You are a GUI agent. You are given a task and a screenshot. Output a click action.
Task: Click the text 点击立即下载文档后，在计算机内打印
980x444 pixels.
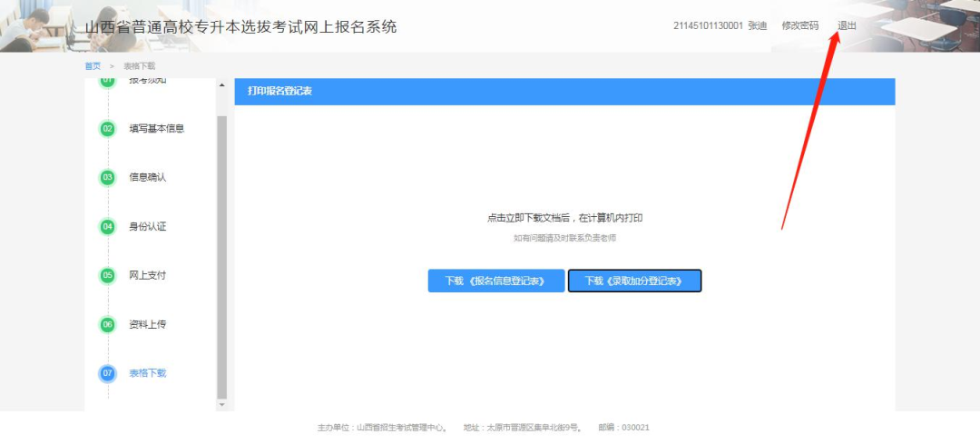(x=565, y=218)
